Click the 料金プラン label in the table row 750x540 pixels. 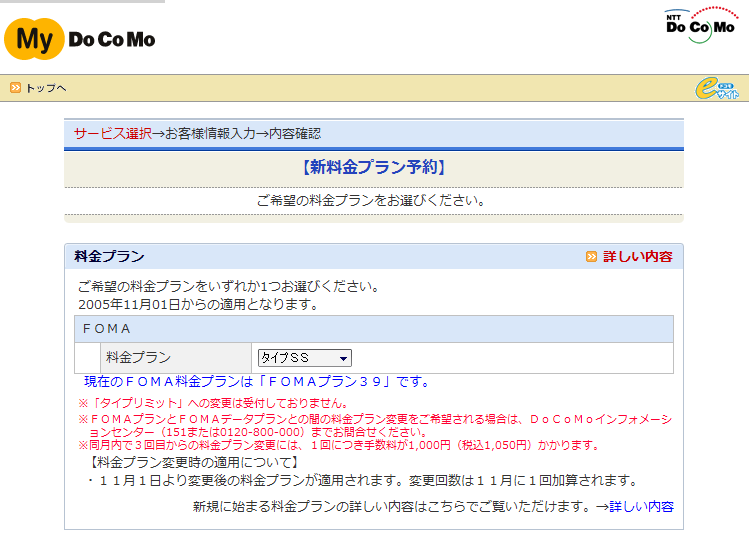(x=138, y=357)
